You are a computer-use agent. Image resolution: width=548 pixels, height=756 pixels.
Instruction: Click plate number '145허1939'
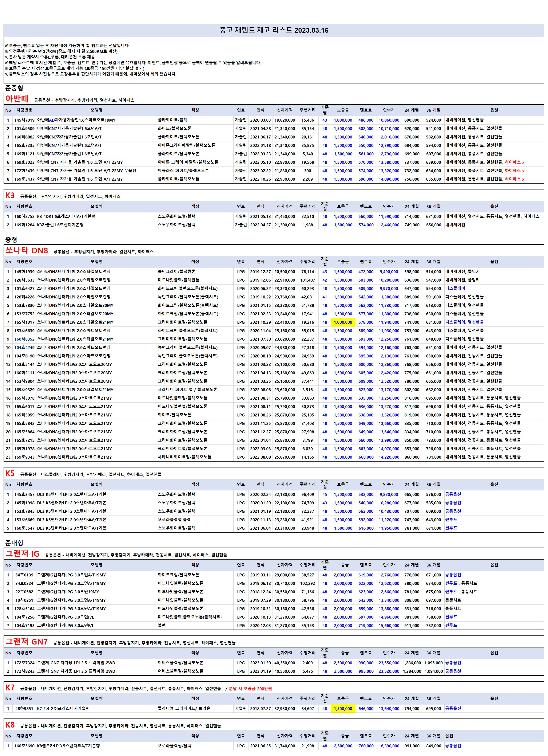pyautogui.click(x=24, y=272)
